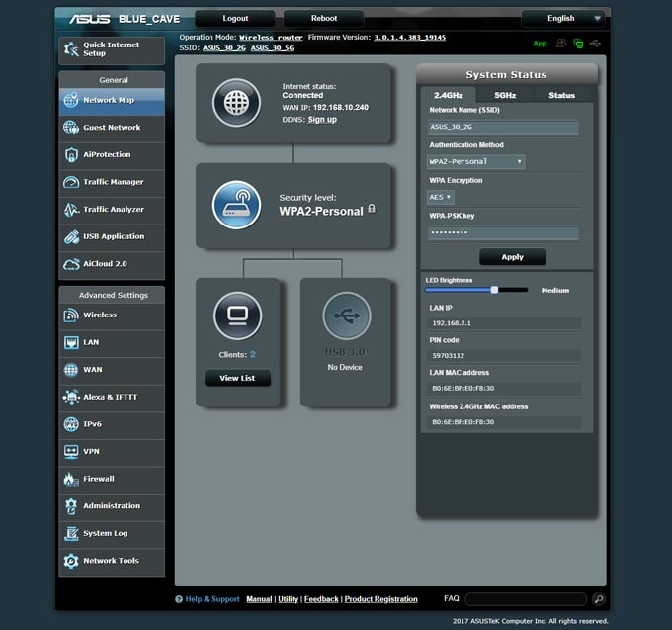Click the Traffic Manager gauge icon
This screenshot has height=630, width=672.
[71, 182]
